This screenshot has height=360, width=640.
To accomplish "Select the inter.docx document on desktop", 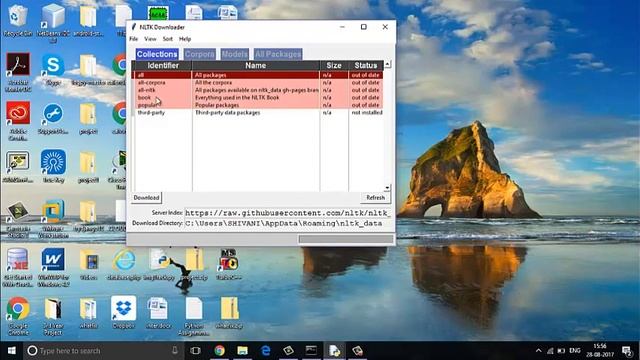I will [158, 313].
